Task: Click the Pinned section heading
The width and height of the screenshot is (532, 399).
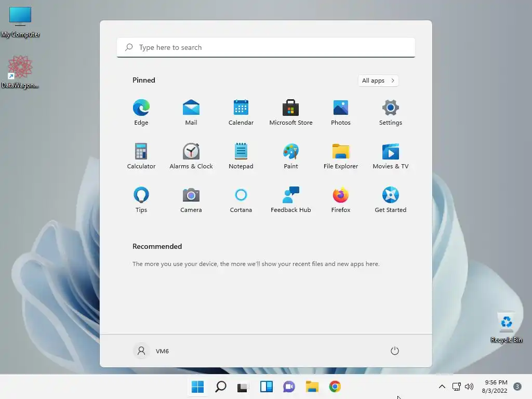Action: [x=144, y=80]
